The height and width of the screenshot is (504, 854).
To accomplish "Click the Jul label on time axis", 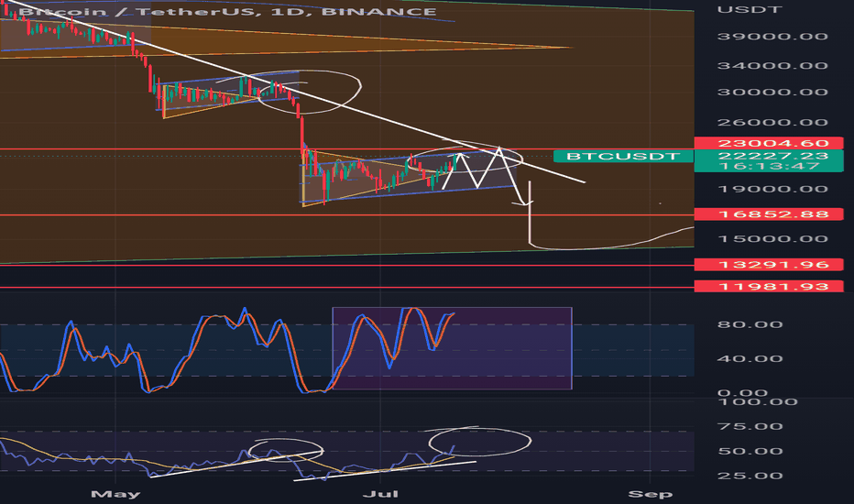I will point(380,494).
